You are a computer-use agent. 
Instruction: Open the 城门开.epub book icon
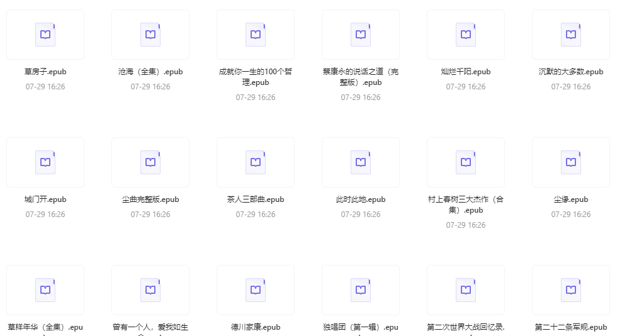click(x=45, y=162)
